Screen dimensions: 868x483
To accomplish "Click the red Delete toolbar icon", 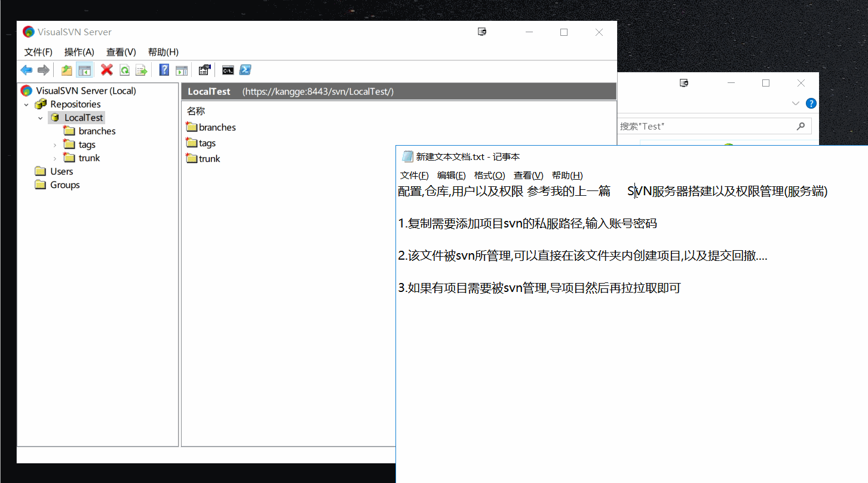I will pos(106,70).
